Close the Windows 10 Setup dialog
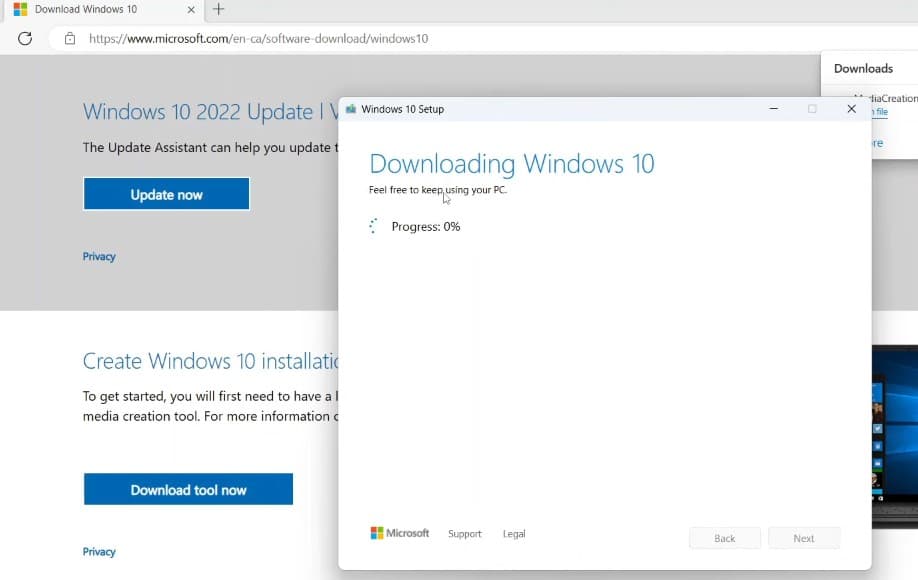The image size is (918, 580). point(851,109)
